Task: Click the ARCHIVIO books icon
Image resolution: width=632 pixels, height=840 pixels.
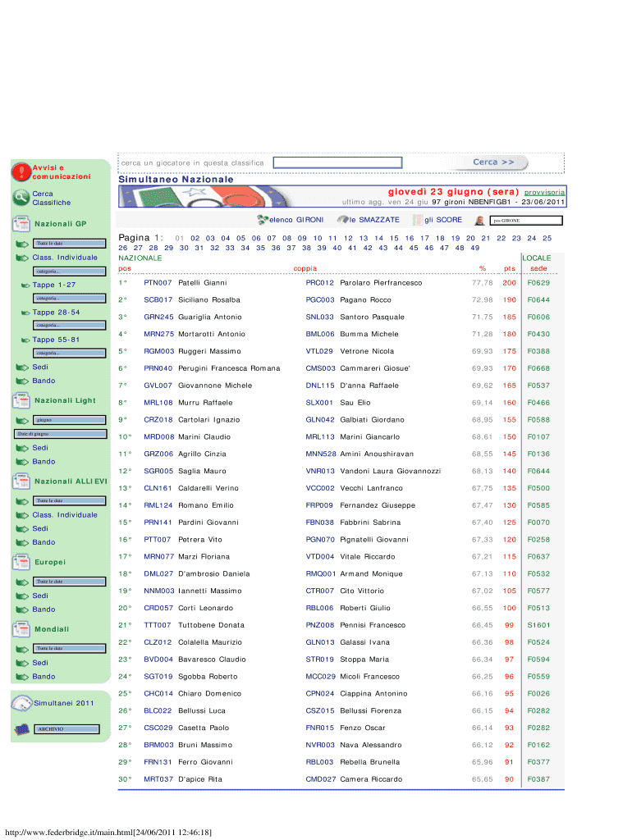Action: click(x=21, y=729)
